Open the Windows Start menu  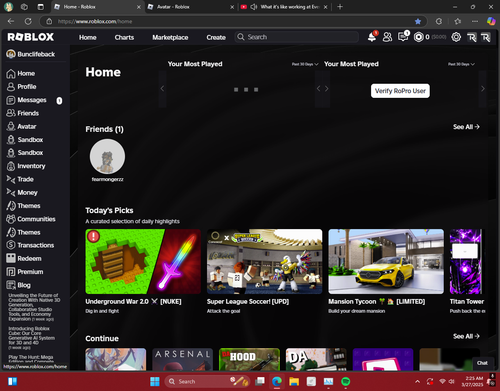[x=155, y=381]
